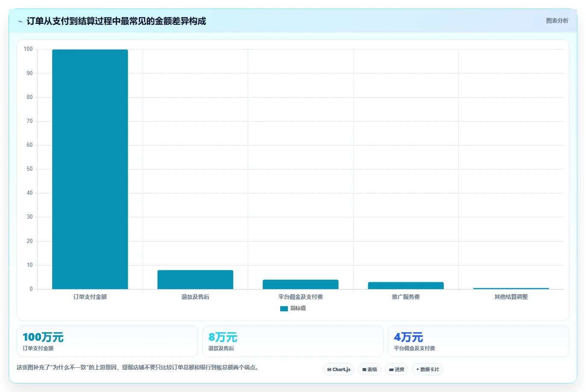
Task: Click the 图表分析 label in header
Action: pyautogui.click(x=557, y=21)
